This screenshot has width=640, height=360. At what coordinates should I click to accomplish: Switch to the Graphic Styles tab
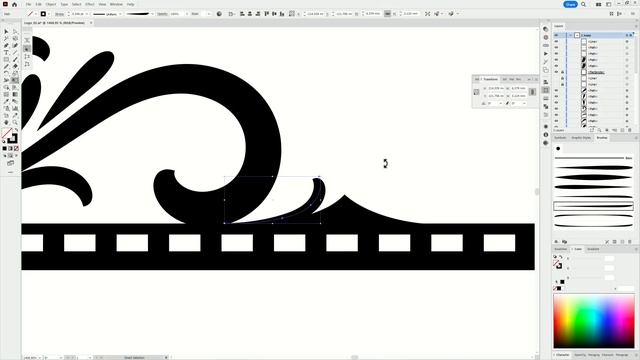[x=581, y=138]
